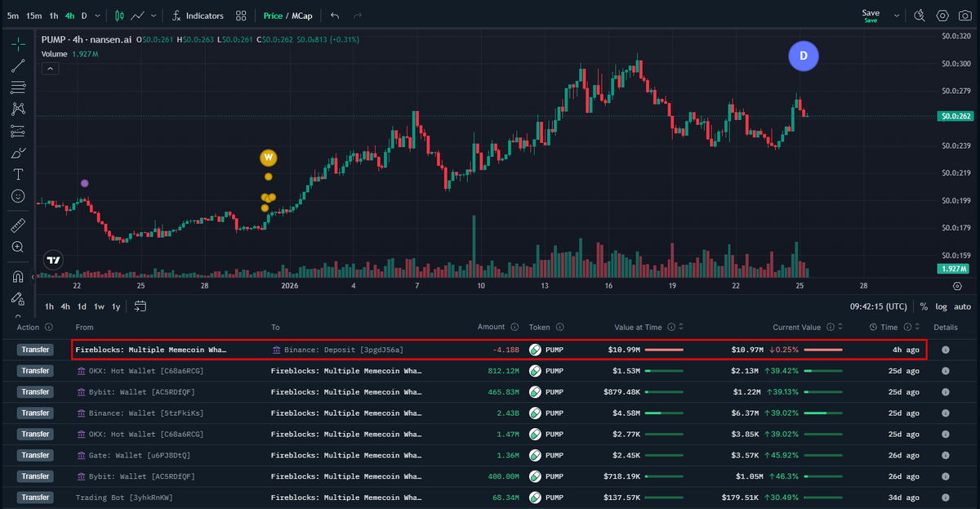980x509 pixels.
Task: Select the text annotation tool
Action: pyautogui.click(x=18, y=174)
